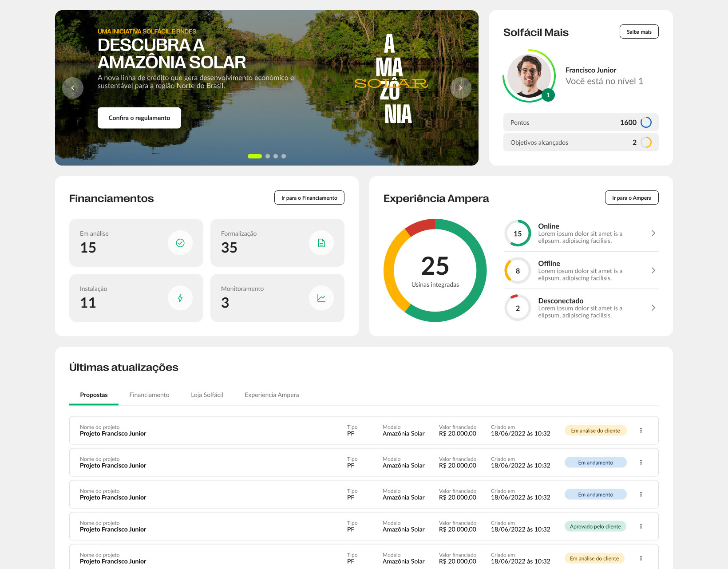Select the fourth carousel dot
Image resolution: width=728 pixels, height=569 pixels.
(x=284, y=156)
